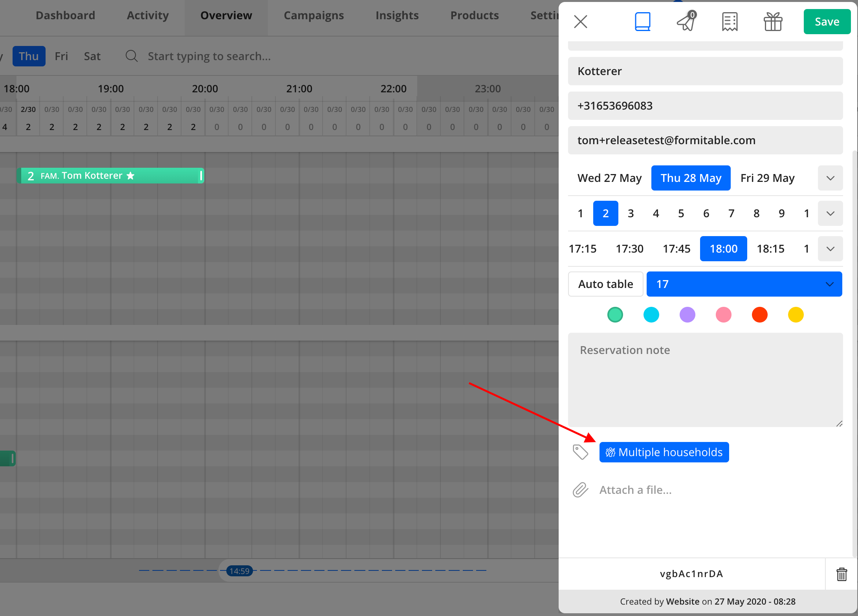Click the gift voucher icon

[x=773, y=22]
